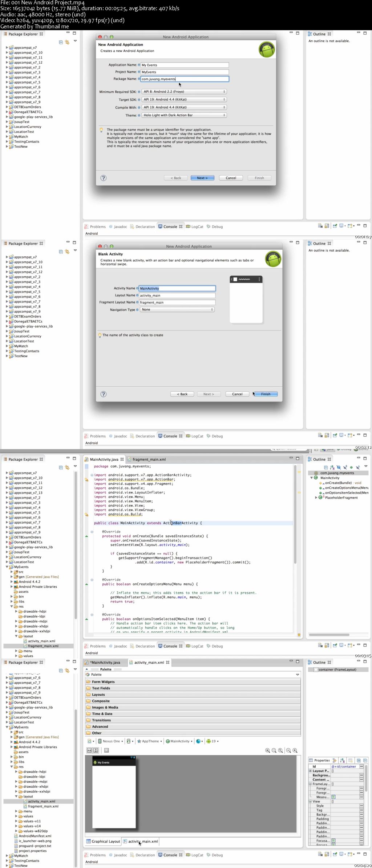This screenshot has width=372, height=868.
Task: Click Collapse All icon in Properties panel
Action: tap(365, 761)
